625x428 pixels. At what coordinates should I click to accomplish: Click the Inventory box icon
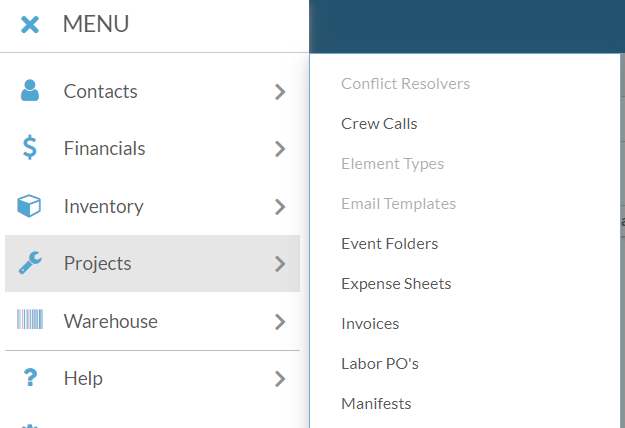point(29,206)
